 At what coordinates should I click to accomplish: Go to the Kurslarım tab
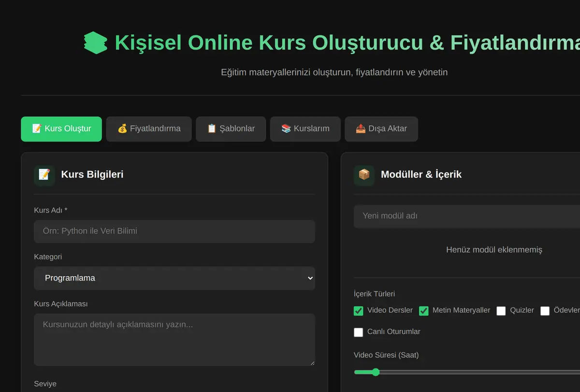305,129
